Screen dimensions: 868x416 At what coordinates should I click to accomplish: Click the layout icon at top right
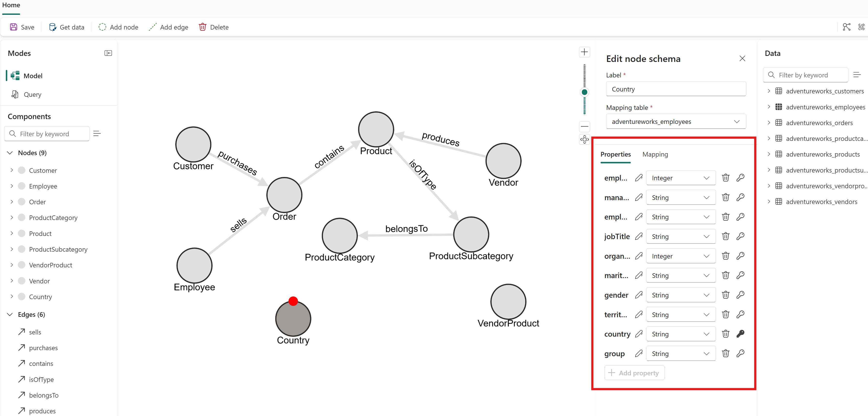[846, 27]
